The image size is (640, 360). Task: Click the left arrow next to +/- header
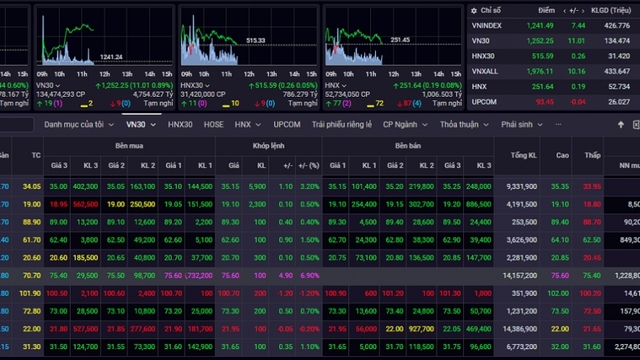pos(564,11)
